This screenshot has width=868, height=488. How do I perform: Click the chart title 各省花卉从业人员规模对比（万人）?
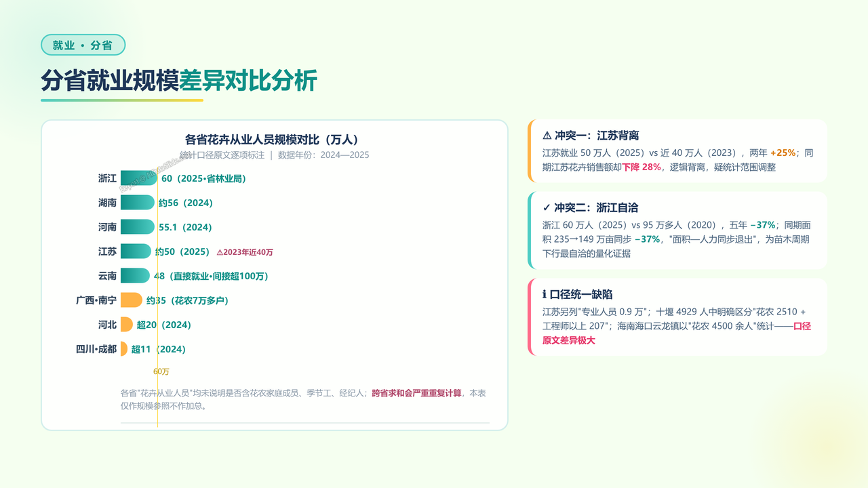pos(271,140)
